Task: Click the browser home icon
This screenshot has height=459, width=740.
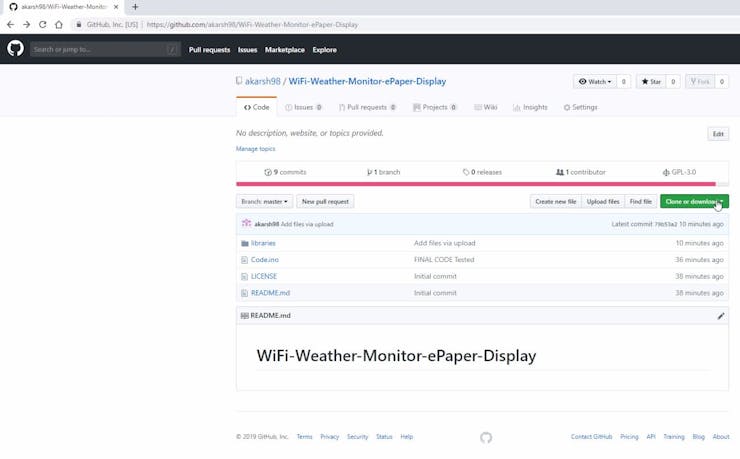Action: pyautogui.click(x=59, y=24)
